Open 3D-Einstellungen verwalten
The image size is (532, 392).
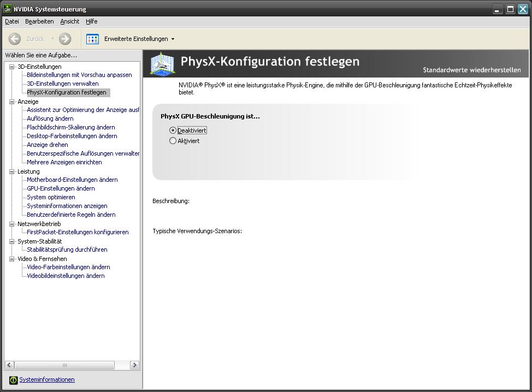[x=63, y=84]
